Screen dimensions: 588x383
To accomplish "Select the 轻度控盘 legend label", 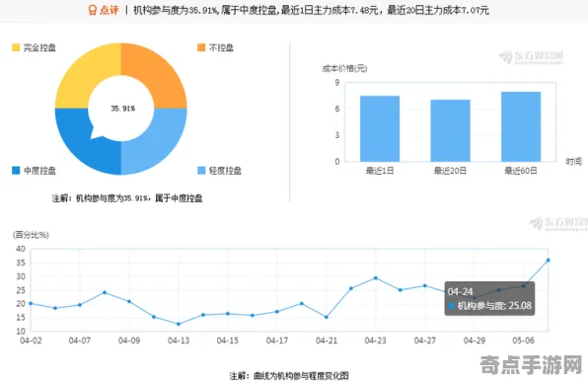I will [x=225, y=171].
